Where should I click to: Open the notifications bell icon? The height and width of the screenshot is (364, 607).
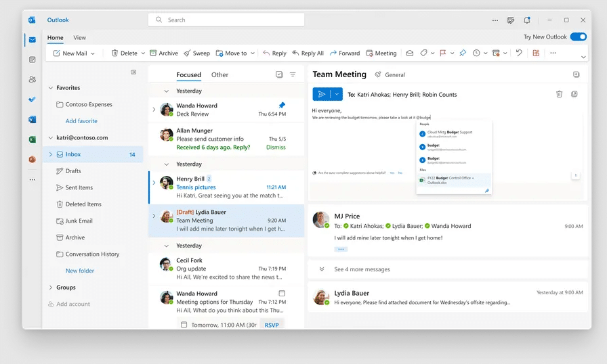point(527,20)
